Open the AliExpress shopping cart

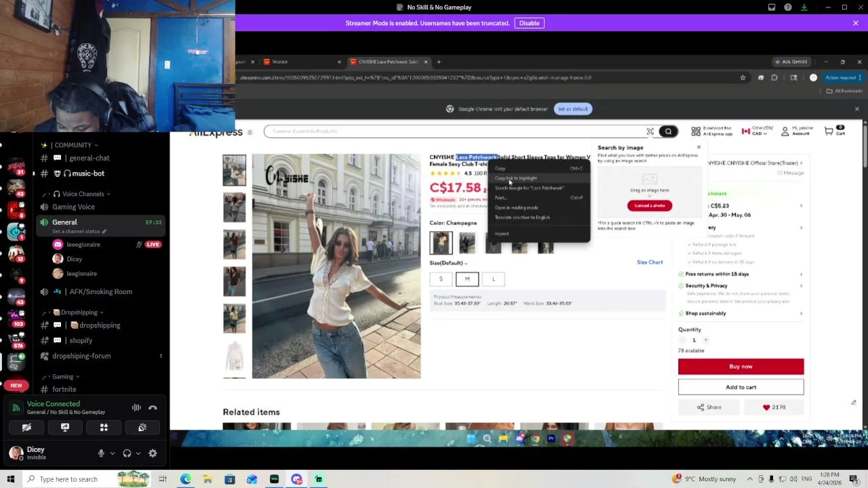pos(835,131)
